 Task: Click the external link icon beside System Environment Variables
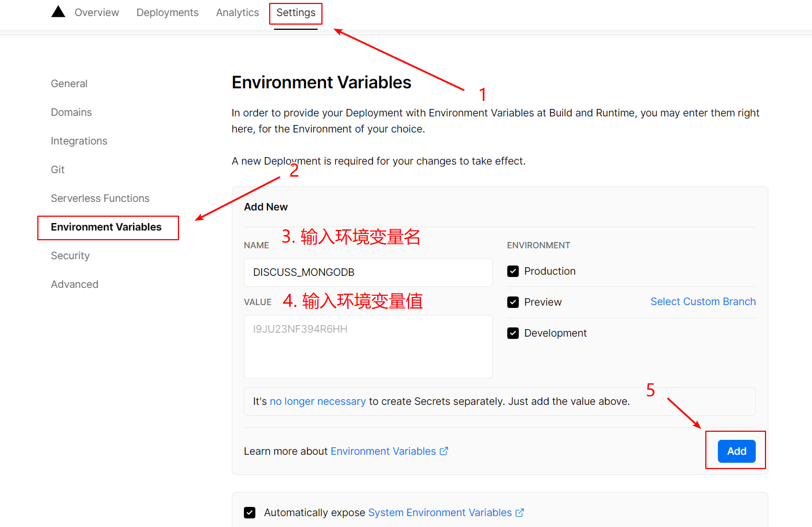(519, 512)
